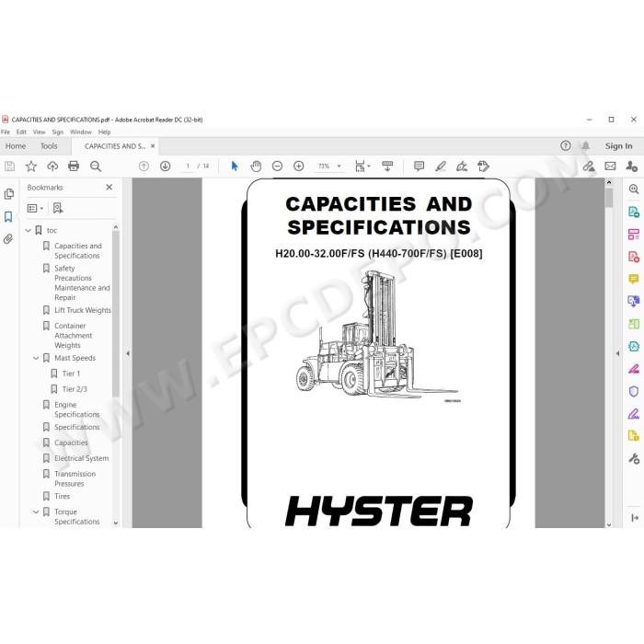The width and height of the screenshot is (644, 644).
Task: Zoom out with minus icon
Action: click(277, 167)
